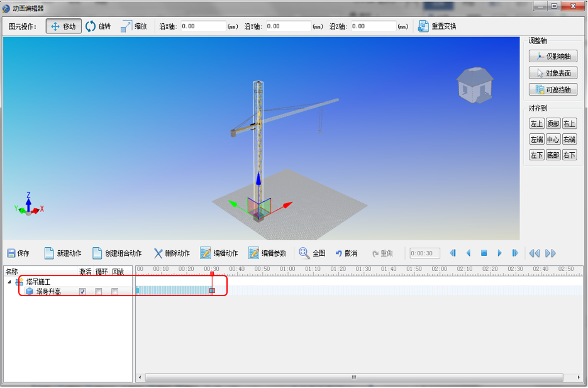Click the 沿X轴 value field
Screen dimensions: 588x388
[203, 26]
